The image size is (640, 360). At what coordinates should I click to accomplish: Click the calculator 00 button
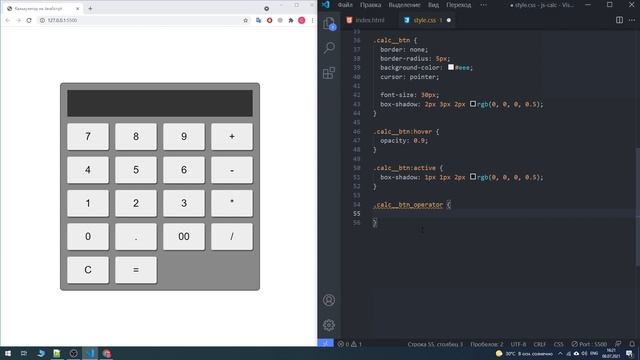point(184,236)
